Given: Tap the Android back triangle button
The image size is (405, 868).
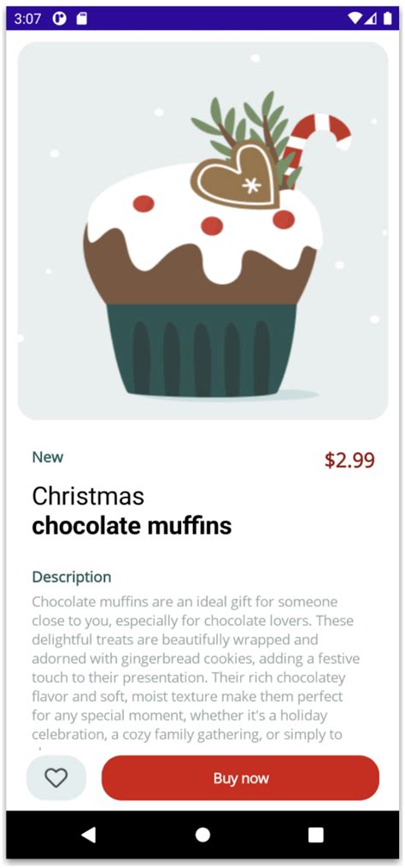Looking at the screenshot, I should 89,835.
